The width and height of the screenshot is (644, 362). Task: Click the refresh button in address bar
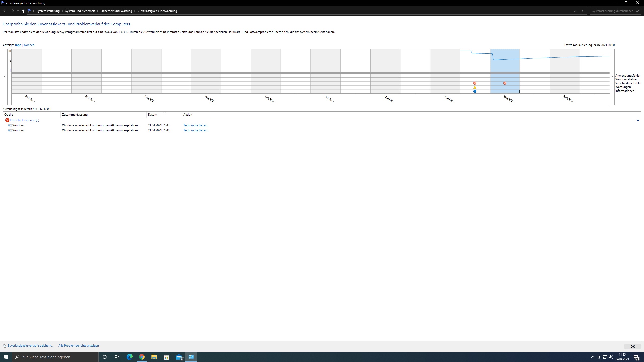(583, 11)
